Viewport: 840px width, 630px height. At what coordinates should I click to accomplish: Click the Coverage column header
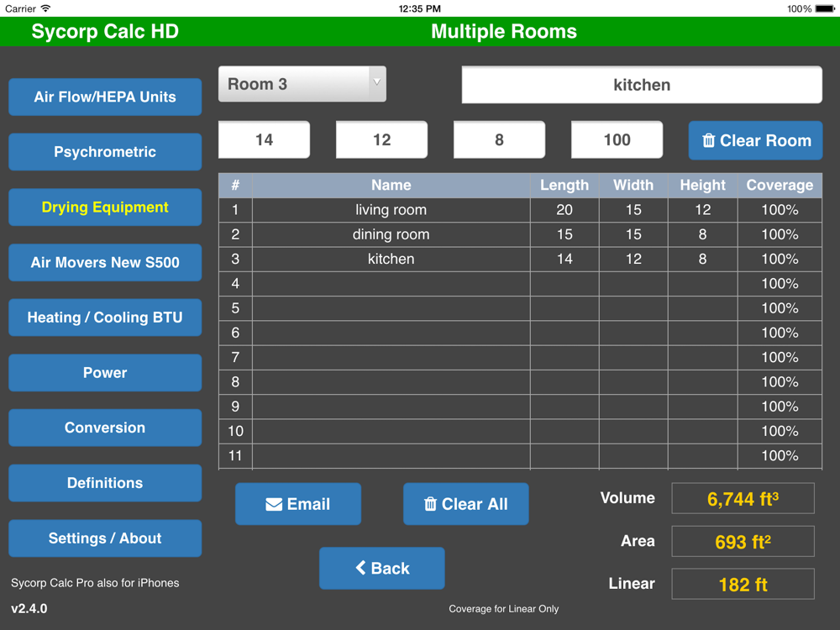[x=780, y=186]
